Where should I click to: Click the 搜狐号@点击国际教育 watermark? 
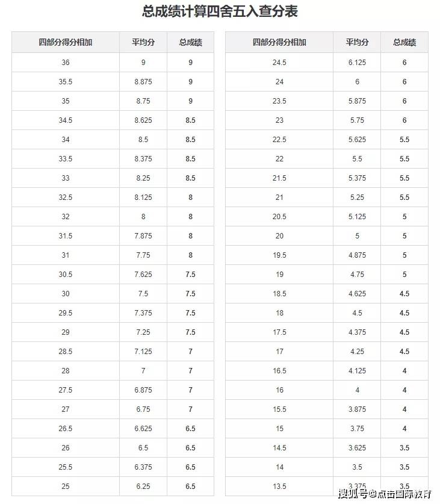coord(384,494)
